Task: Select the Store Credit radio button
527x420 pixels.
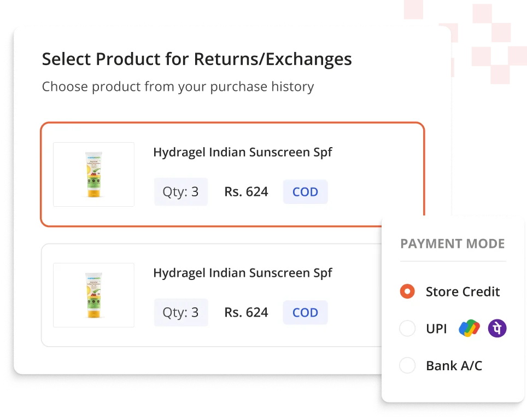Action: coord(407,291)
